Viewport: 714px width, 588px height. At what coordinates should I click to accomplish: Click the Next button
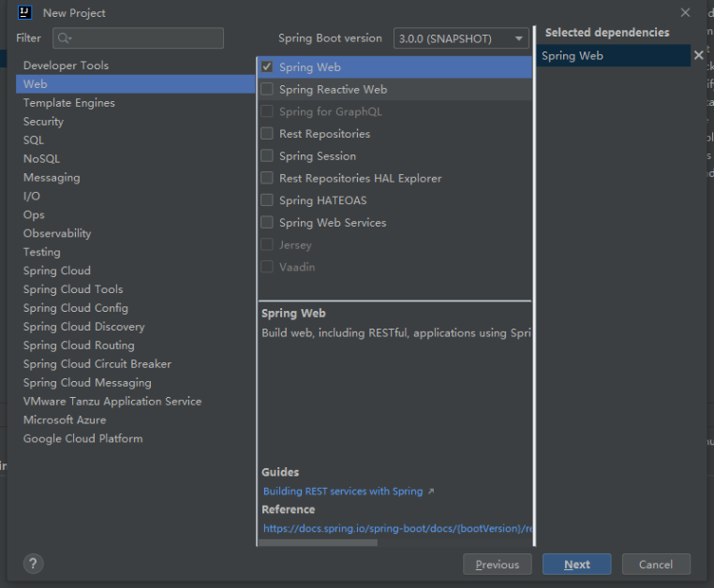coord(576,565)
